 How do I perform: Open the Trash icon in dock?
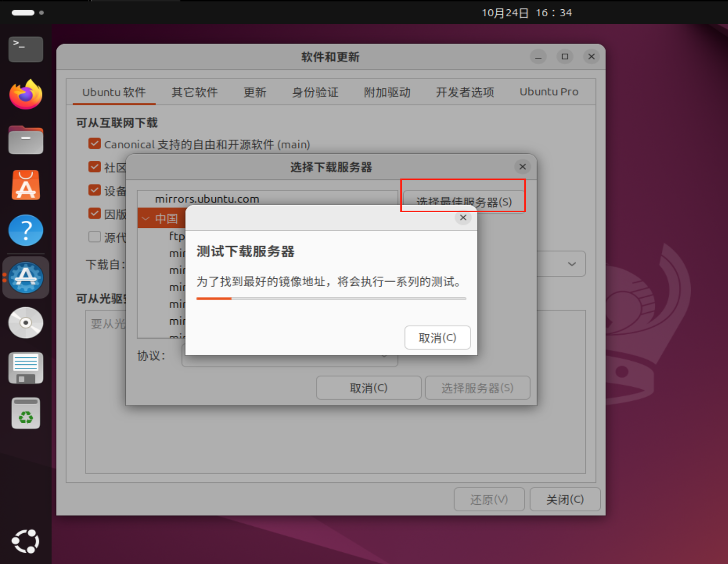[x=26, y=413]
